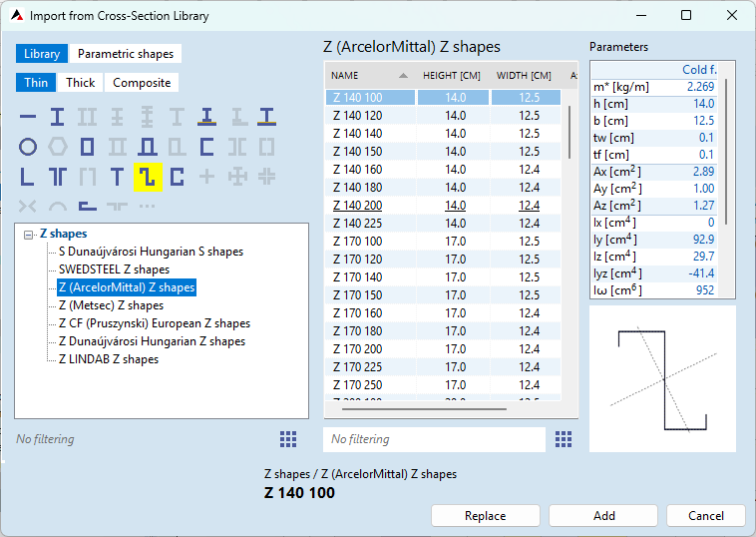The height and width of the screenshot is (537, 756).
Task: Select the gray plus cross shape icon
Action: coord(206,177)
